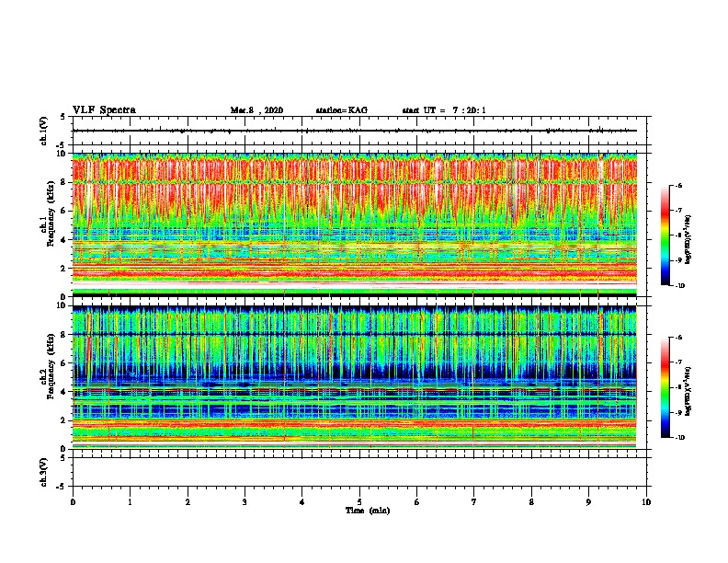
Task: Click the "Time (min)" axis label
Action: [x=368, y=511]
